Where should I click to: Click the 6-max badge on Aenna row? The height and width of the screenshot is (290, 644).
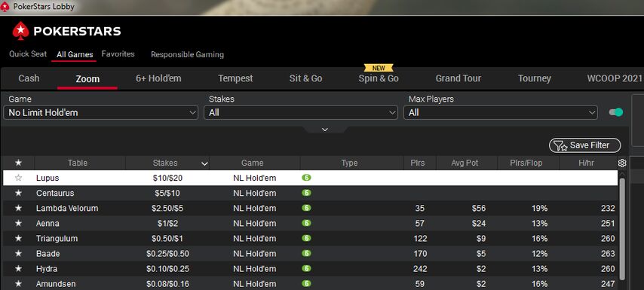pyautogui.click(x=306, y=223)
